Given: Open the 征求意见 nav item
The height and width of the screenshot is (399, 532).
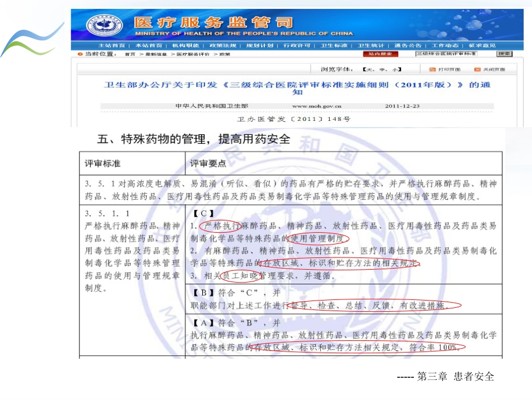Looking at the screenshot, I should (482, 45).
